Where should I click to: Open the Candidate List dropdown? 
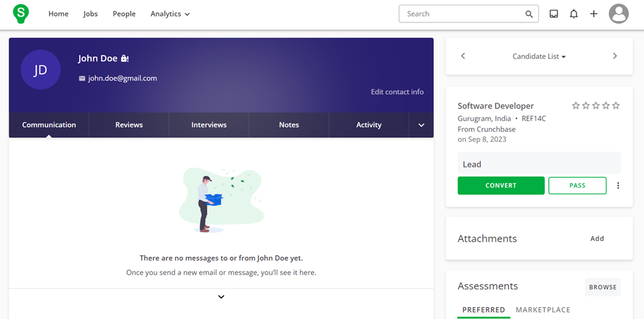pos(539,56)
